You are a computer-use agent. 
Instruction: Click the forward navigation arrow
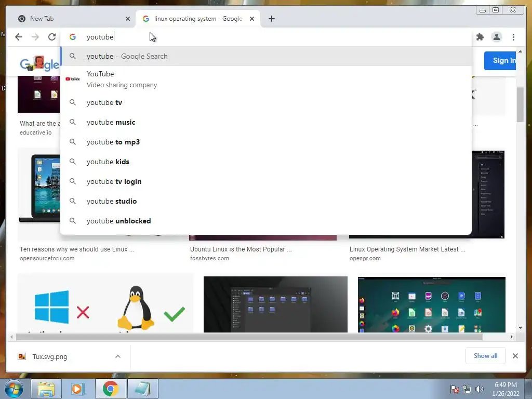click(35, 37)
